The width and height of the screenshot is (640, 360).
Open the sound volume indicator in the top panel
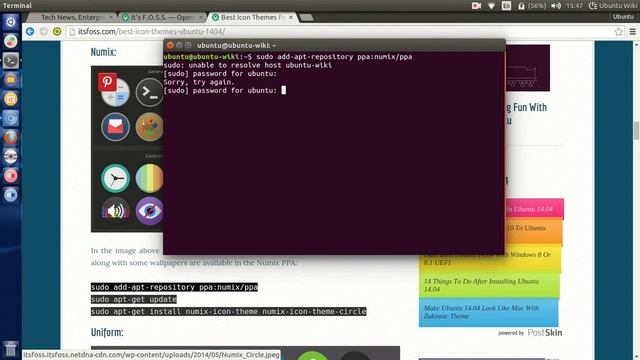[x=556, y=6]
